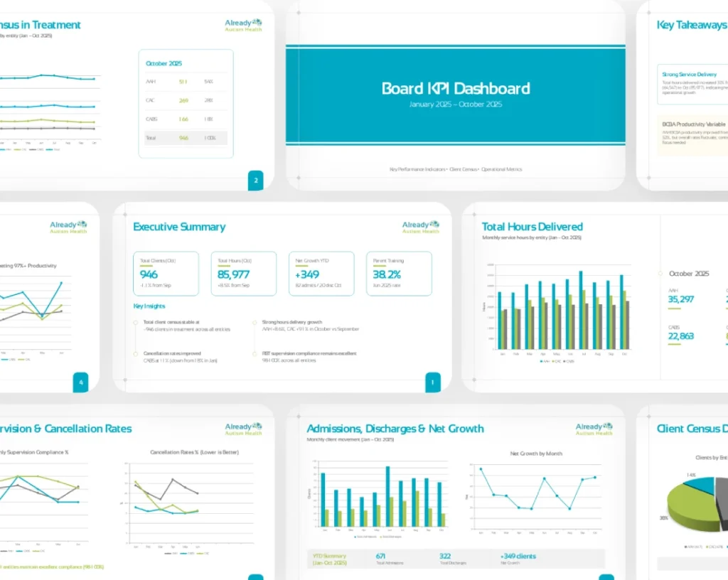Select the Parent Training 38.2% card
Screen dimensions: 728x580
(399, 274)
